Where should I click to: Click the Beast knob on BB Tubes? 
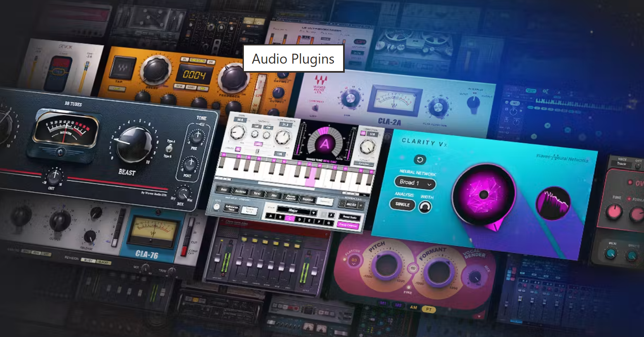134,145
